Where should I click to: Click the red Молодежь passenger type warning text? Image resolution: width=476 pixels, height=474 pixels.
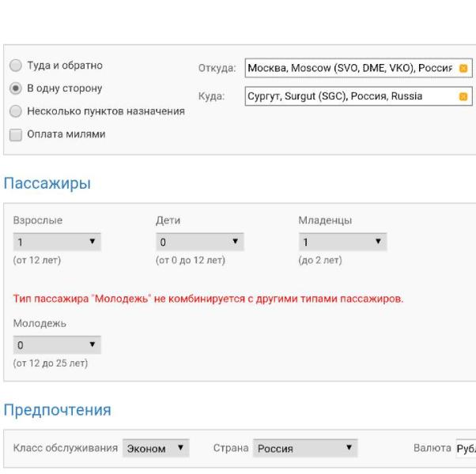pyautogui.click(x=208, y=299)
